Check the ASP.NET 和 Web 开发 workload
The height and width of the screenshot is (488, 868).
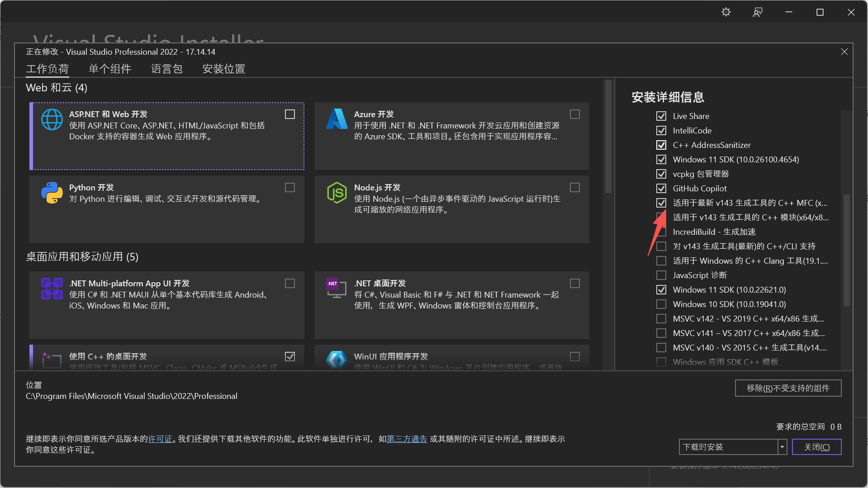(290, 114)
